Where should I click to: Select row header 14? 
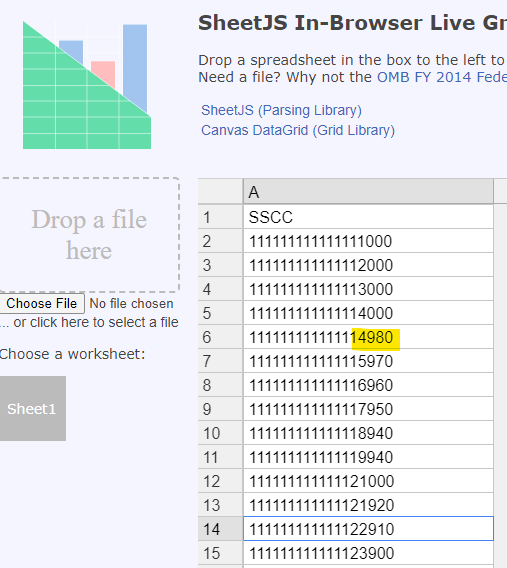220,529
